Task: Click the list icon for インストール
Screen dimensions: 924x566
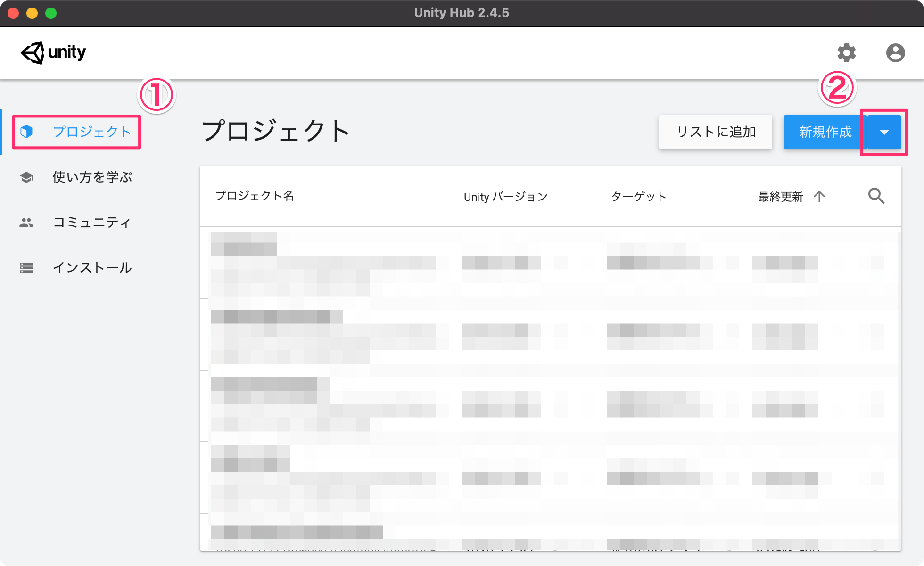Action: [x=27, y=268]
